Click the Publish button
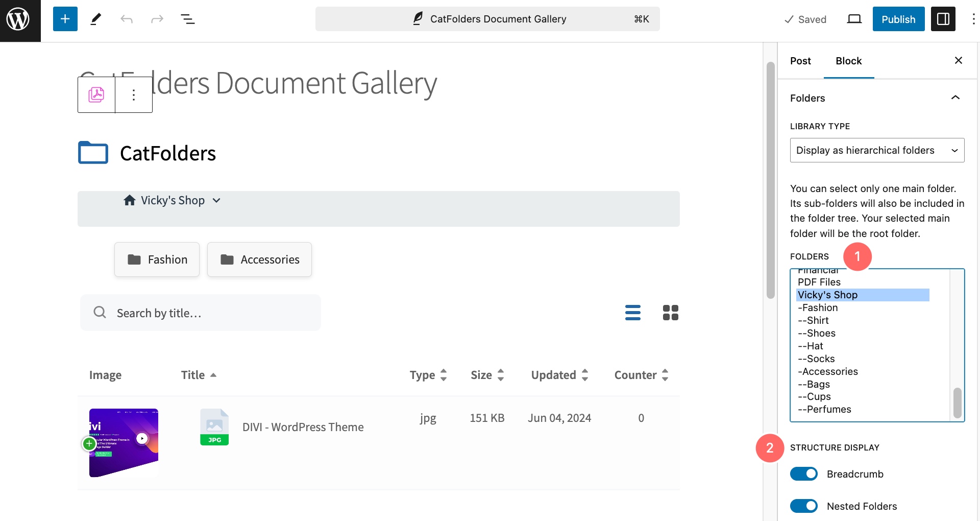This screenshot has width=980, height=521. point(898,19)
